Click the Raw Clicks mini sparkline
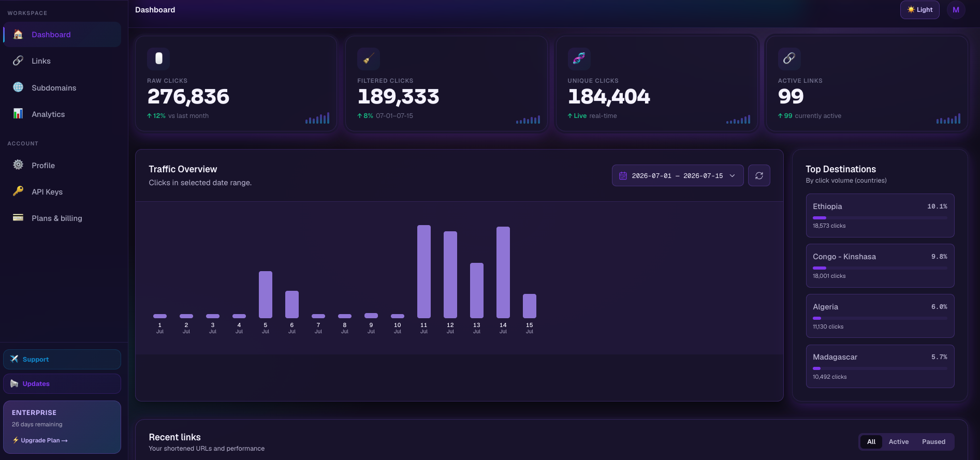This screenshot has height=460, width=980. [317, 118]
